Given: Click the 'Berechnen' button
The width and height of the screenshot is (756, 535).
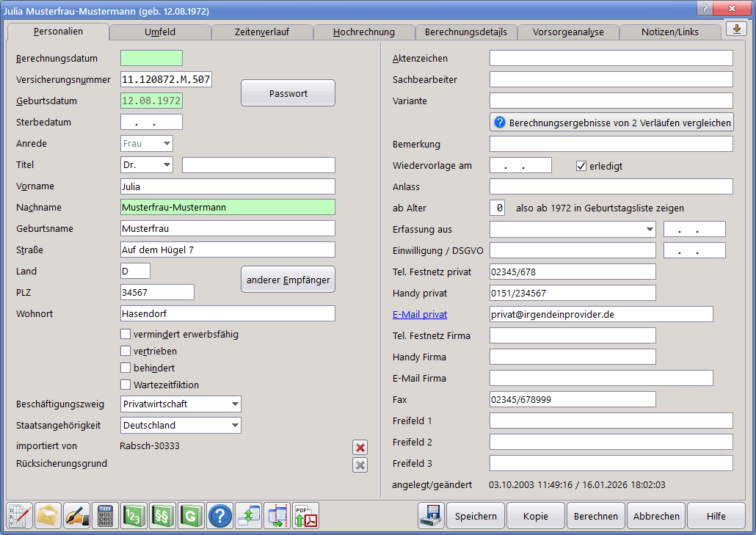Looking at the screenshot, I should coord(595,516).
